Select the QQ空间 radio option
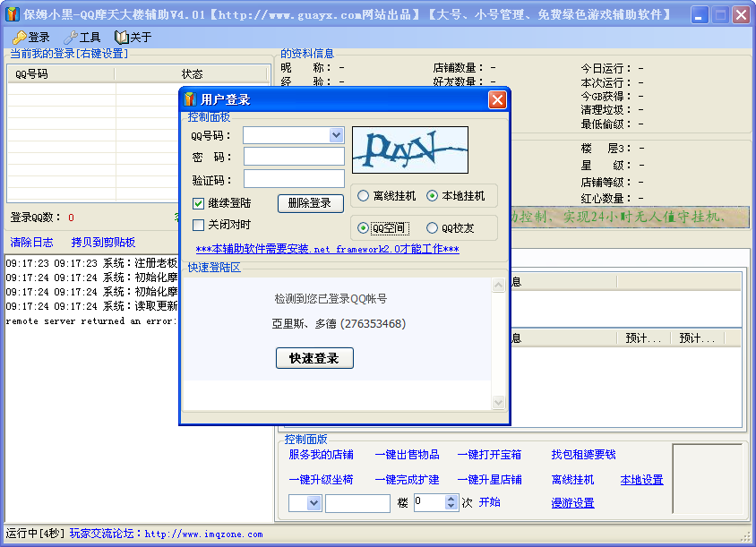 [x=363, y=228]
